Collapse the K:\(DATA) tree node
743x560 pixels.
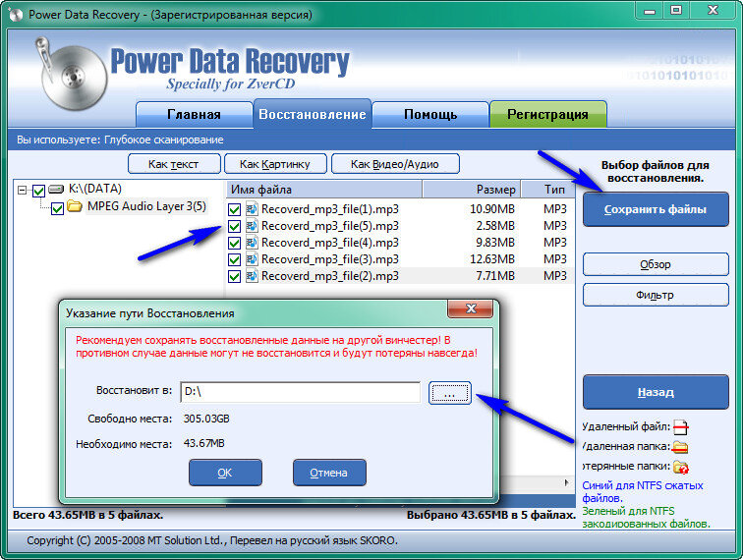(x=22, y=190)
